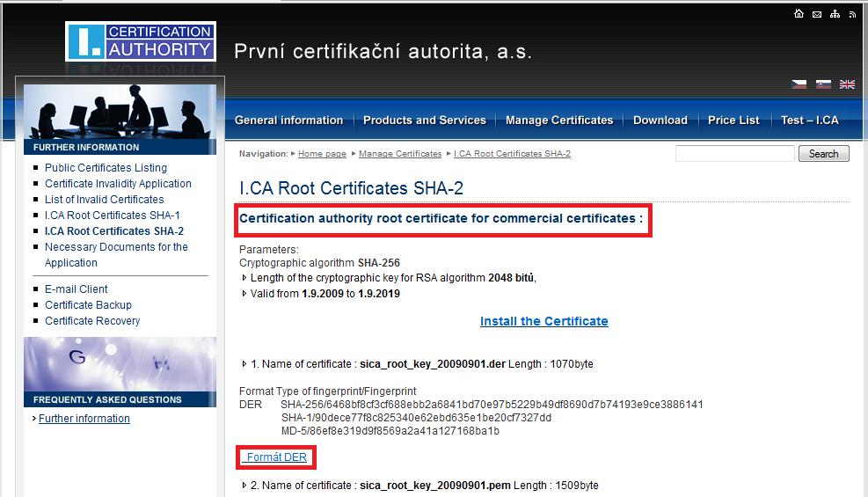
Task: Switch language with the UK flag
Action: 847,84
